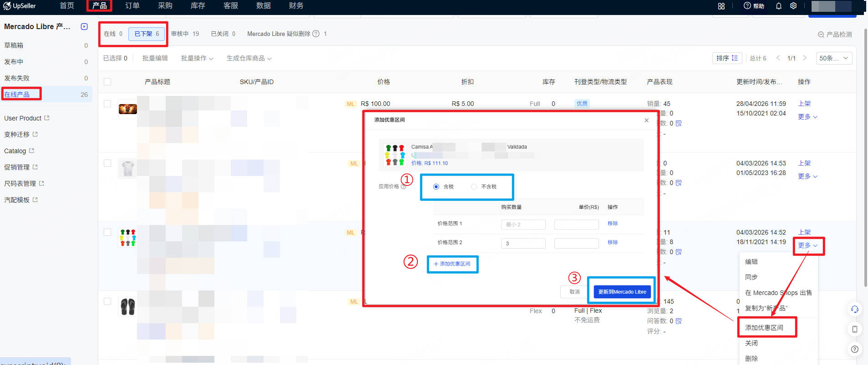The height and width of the screenshot is (365, 868).
Task: Click the floating mobile phone icon
Action: [855, 329]
